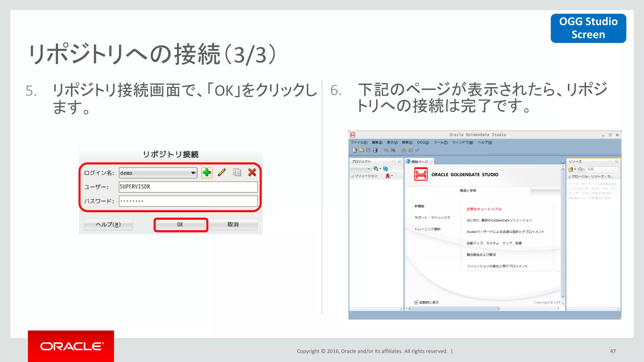Viewport: 644px width, 362px height.
Task: Click the refresh icon in プロジェクト panel
Action: coord(386,169)
